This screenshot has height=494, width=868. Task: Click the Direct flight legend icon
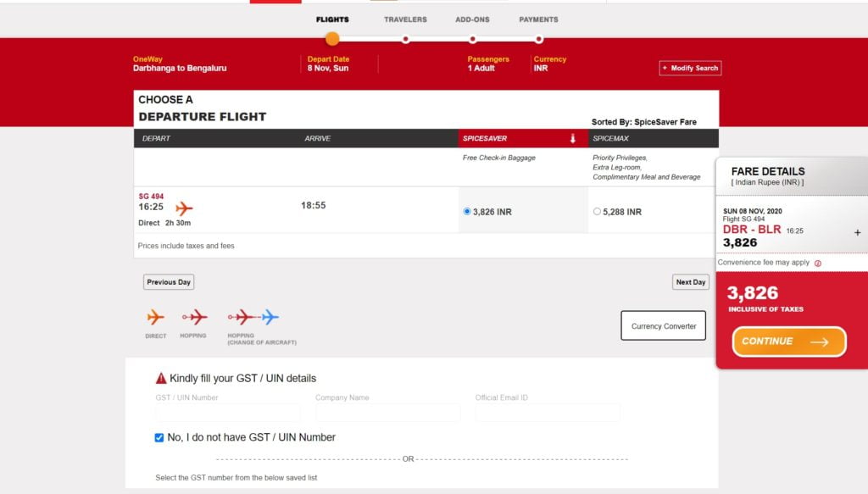(155, 318)
